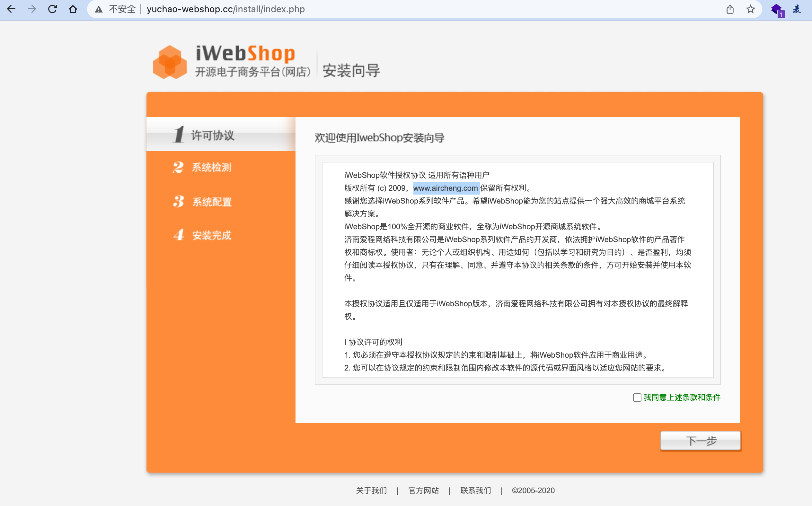
Task: Open the 官方网站 footer link
Action: click(423, 490)
